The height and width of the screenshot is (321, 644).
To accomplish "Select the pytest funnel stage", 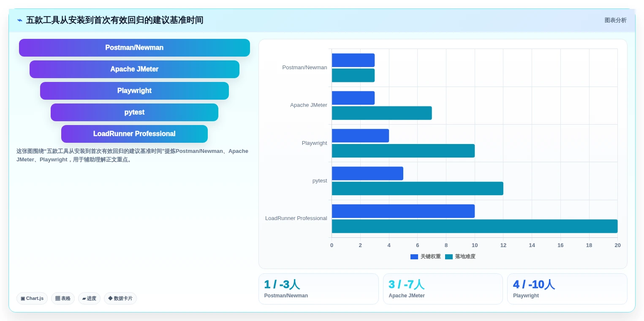I will click(134, 112).
